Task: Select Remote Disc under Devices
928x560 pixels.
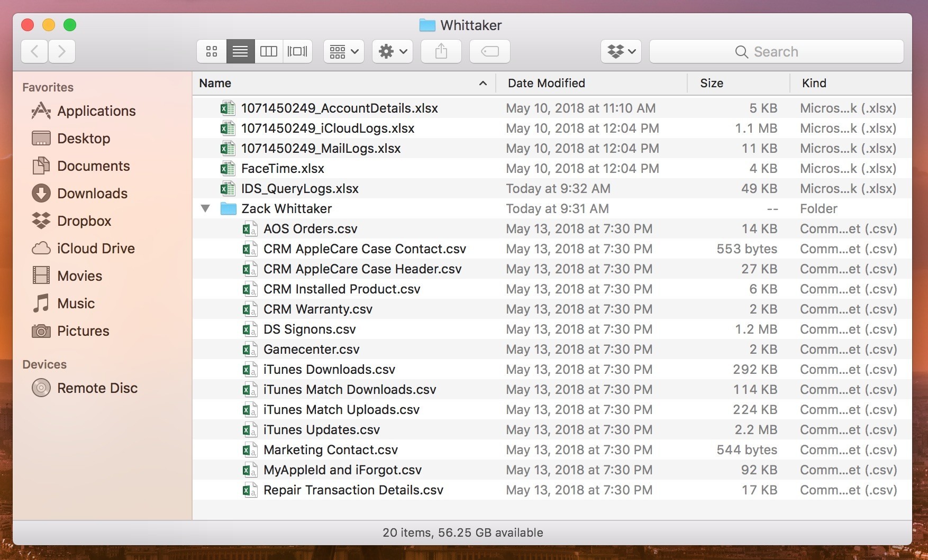Action: pos(85,388)
